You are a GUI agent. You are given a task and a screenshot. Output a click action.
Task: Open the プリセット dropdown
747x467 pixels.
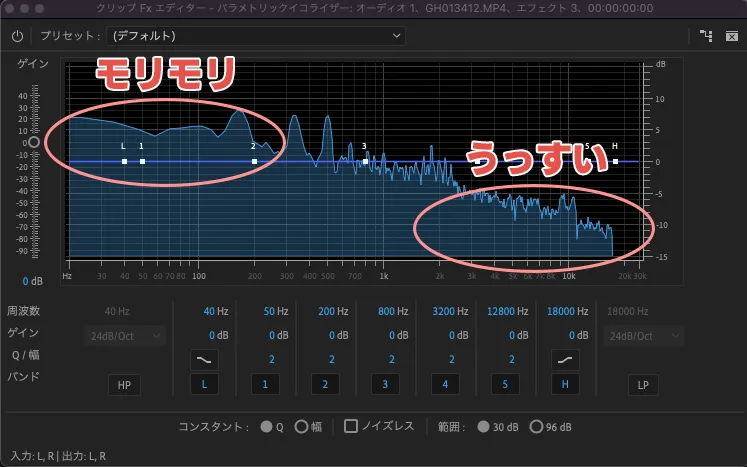point(256,36)
